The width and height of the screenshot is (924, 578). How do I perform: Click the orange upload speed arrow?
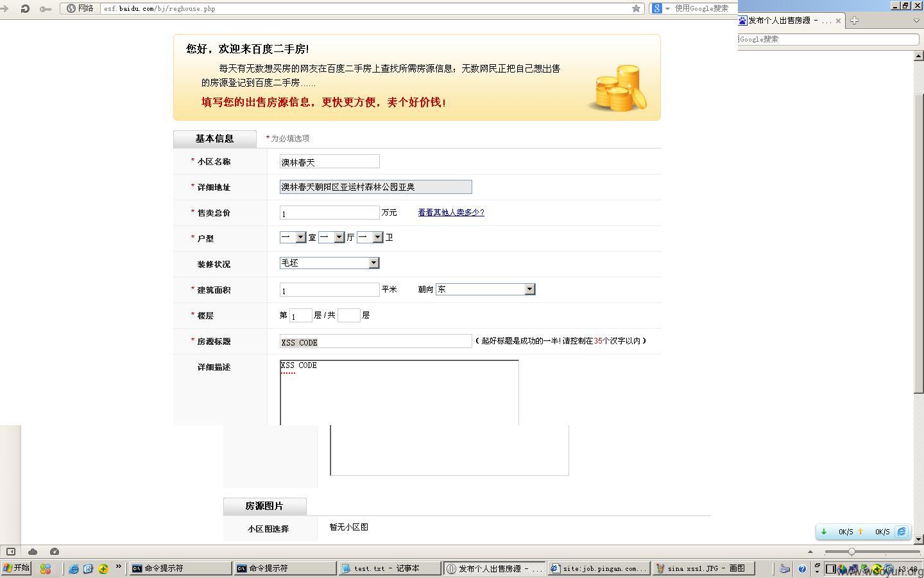pos(860,532)
